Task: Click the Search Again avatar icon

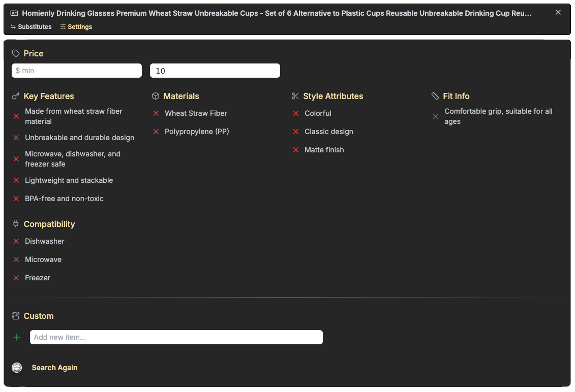Action: [17, 368]
